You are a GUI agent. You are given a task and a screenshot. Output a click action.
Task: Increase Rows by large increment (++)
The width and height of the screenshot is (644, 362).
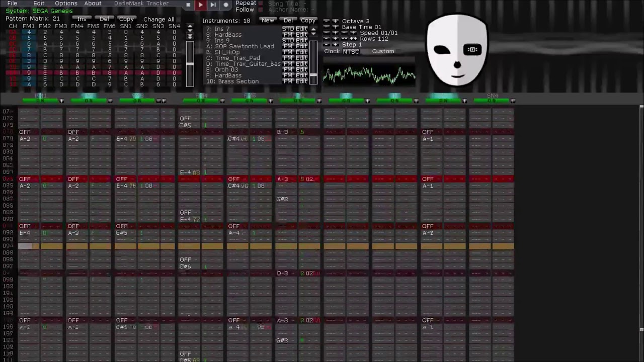point(353,39)
